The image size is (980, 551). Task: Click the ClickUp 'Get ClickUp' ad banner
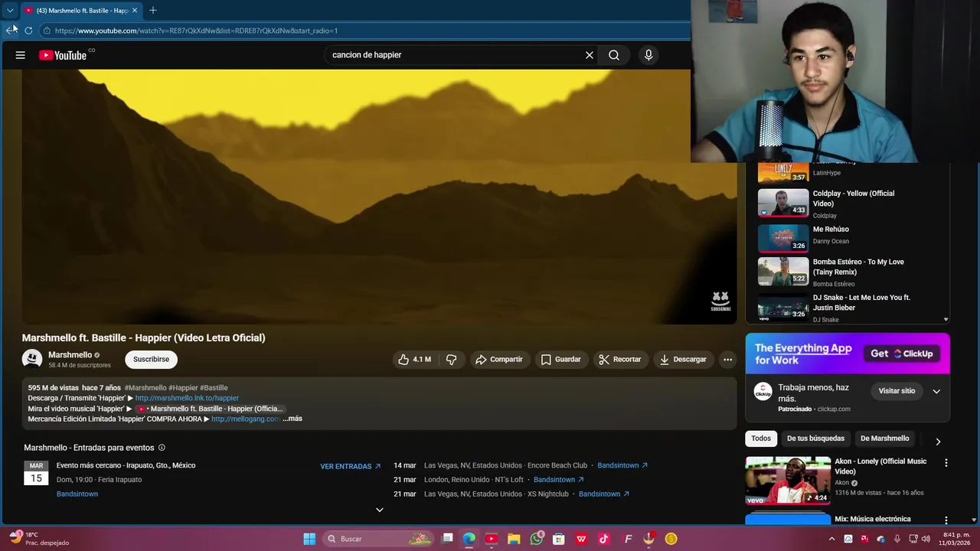coord(848,354)
